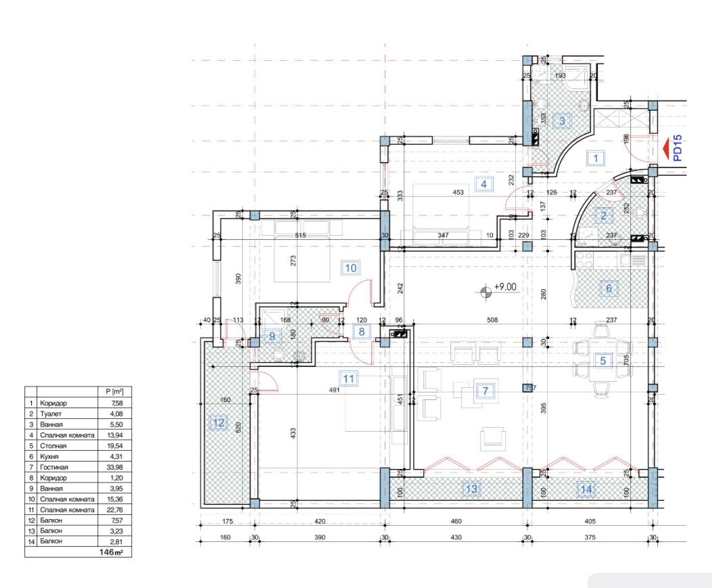Select room label 1 in the entry corridor

596,159
